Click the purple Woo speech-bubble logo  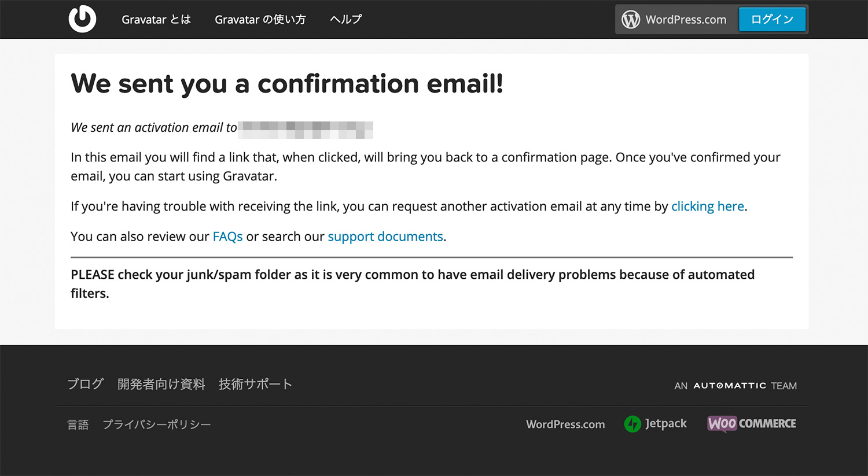722,424
